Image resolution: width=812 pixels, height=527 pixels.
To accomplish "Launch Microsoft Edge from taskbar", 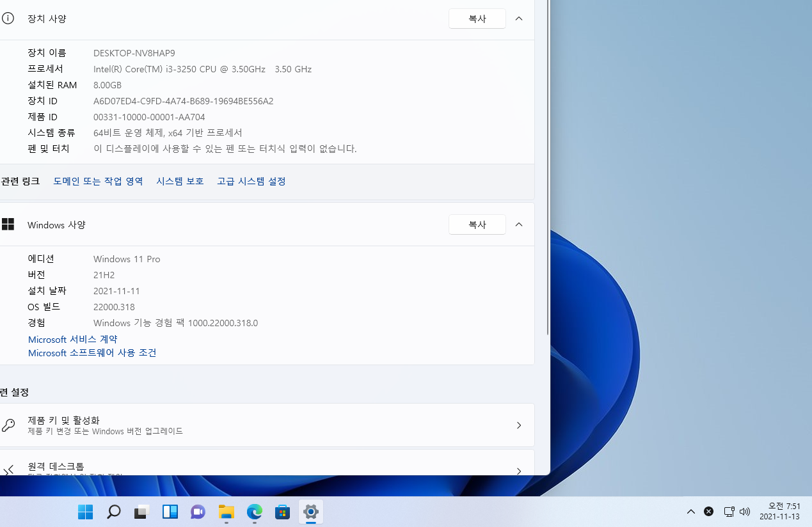I will [255, 512].
